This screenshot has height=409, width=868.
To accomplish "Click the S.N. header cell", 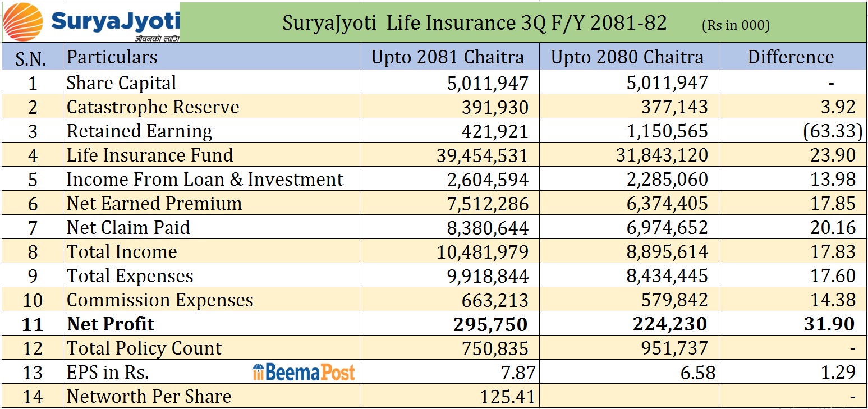I will point(31,57).
